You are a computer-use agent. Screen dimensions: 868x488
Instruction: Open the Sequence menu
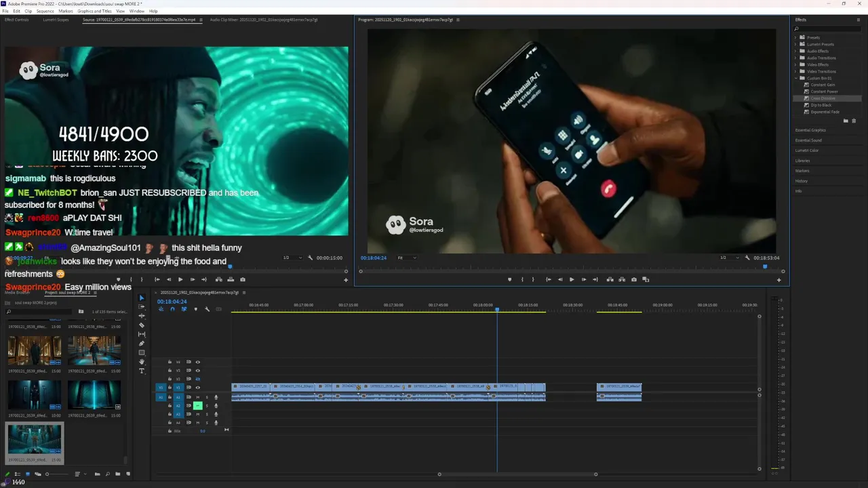45,11
